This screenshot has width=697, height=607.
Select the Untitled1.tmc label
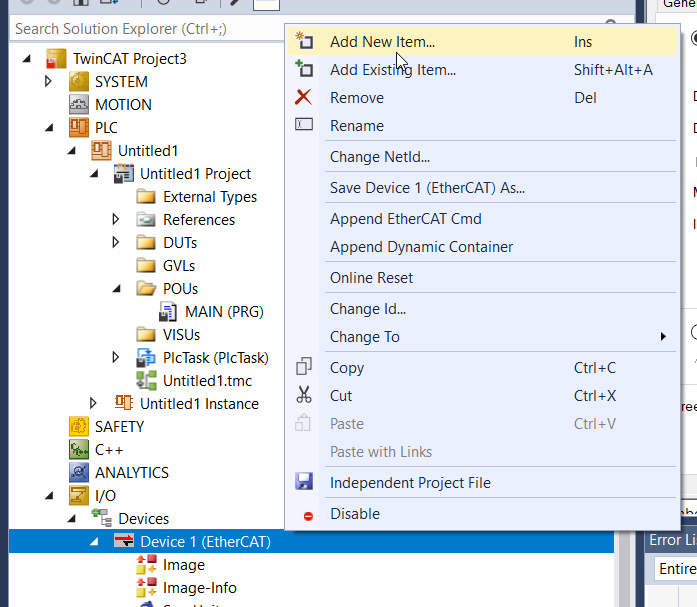tap(207, 381)
